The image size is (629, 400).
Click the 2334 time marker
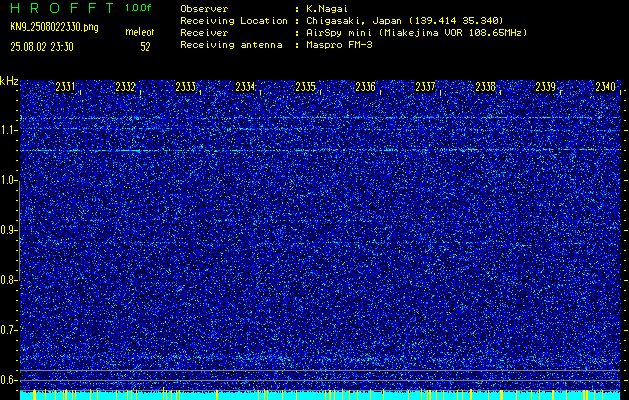pyautogui.click(x=246, y=87)
